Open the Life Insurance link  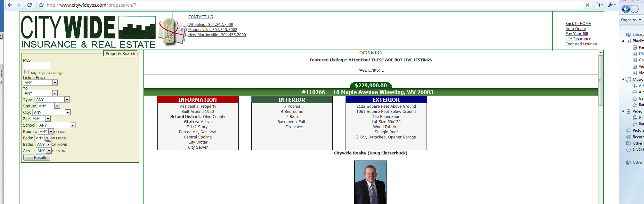pyautogui.click(x=578, y=39)
